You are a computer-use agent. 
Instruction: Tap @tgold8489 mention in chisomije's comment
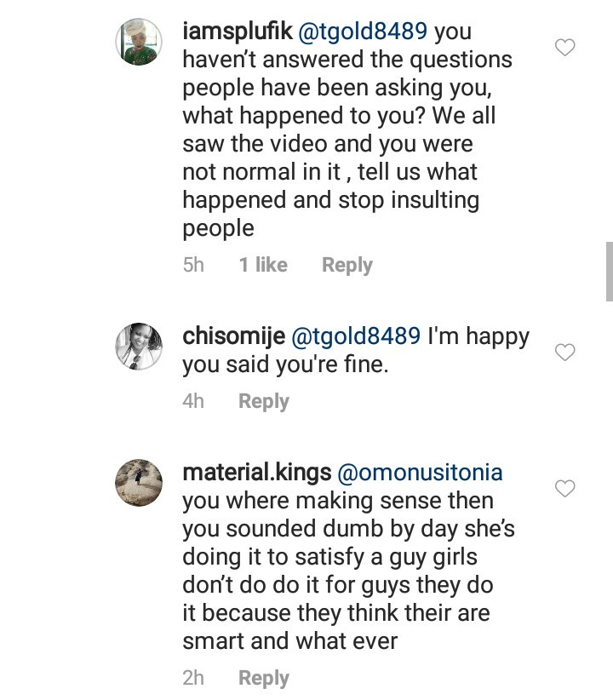(356, 336)
